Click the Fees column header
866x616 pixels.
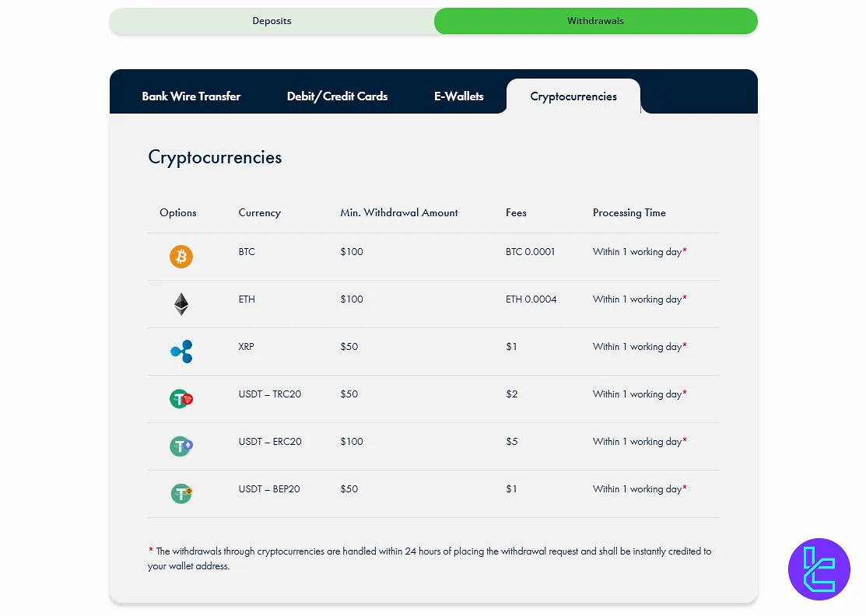(516, 212)
